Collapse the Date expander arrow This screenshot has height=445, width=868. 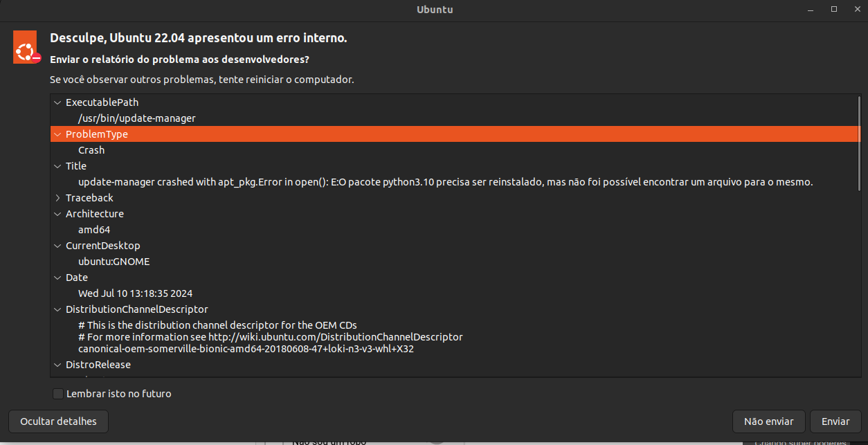pos(57,278)
